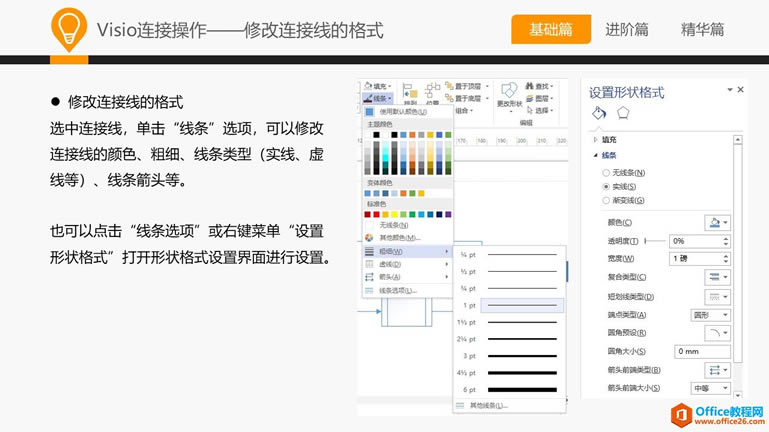This screenshot has width=769, height=432.
Task: Select the 渐变线 gradient line radio button
Action: pos(606,201)
